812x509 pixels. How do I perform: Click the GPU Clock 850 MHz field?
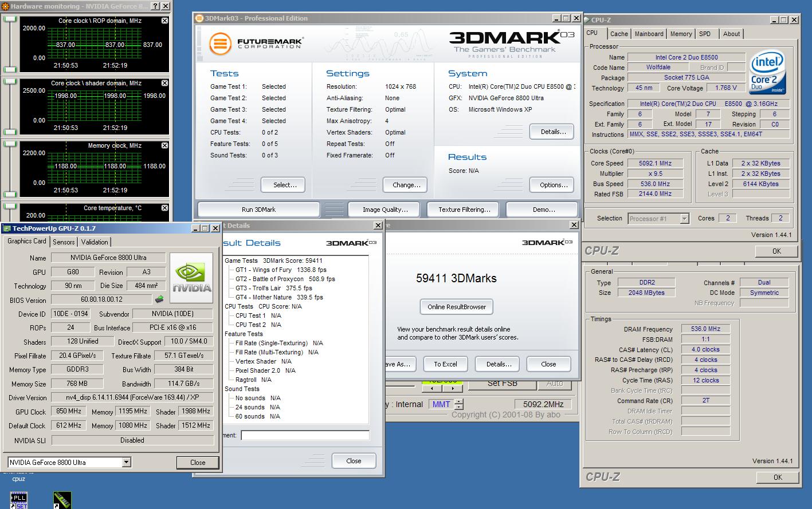68,411
